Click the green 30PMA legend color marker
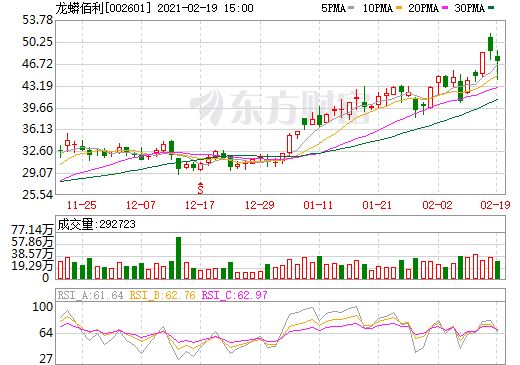The width and height of the screenshot is (520, 365). (x=491, y=8)
